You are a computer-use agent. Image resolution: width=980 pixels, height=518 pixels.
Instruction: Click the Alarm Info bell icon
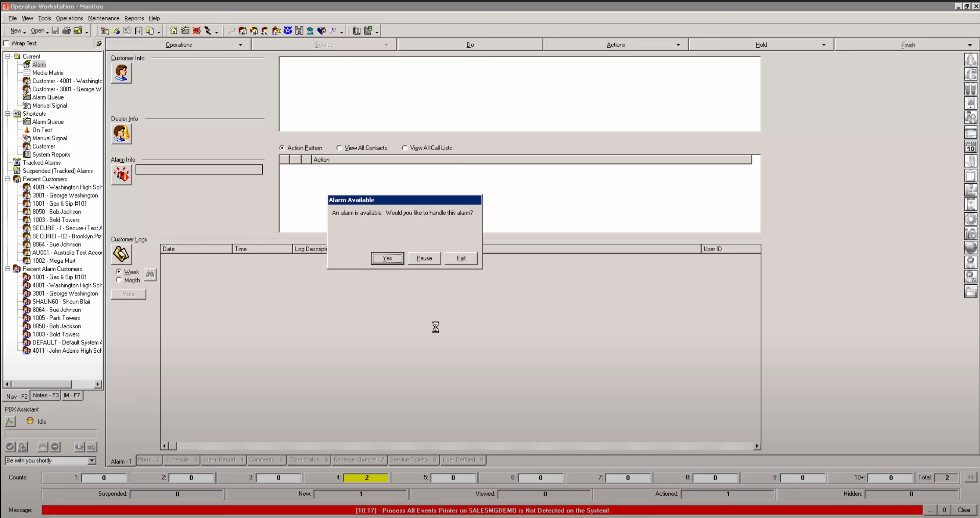(x=121, y=175)
